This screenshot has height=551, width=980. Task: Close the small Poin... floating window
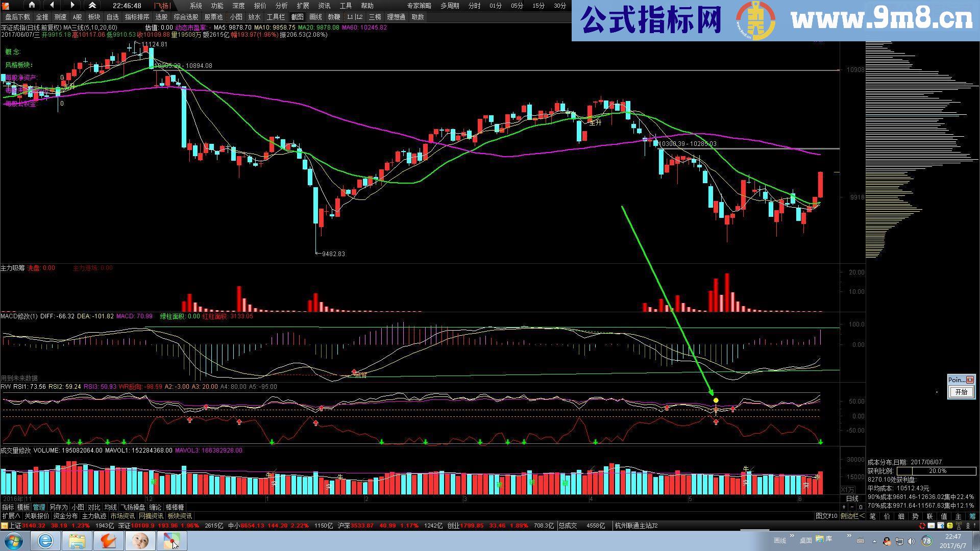coord(970,380)
